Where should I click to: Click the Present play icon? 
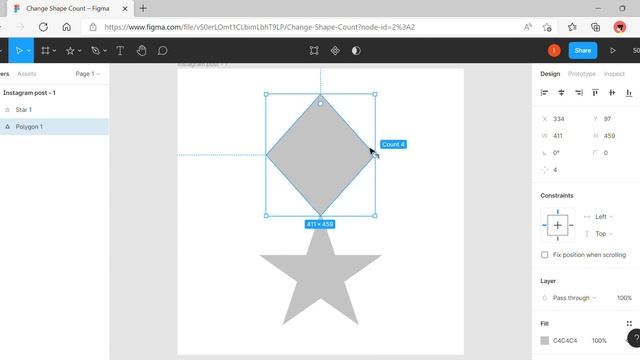tap(613, 51)
